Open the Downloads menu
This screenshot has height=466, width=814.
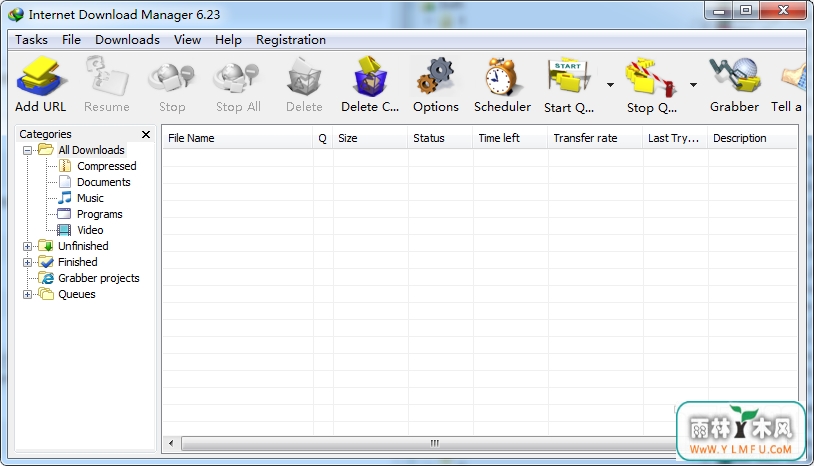tap(127, 40)
